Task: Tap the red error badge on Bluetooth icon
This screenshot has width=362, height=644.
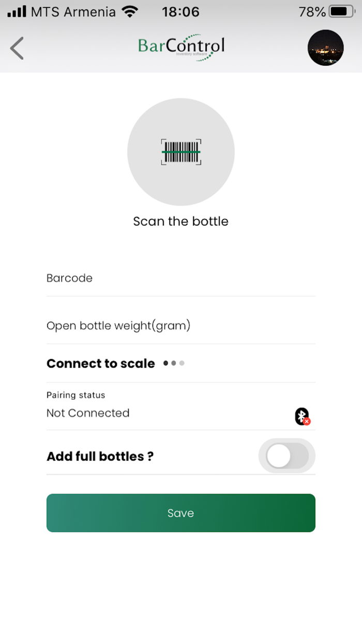Action: point(307,421)
